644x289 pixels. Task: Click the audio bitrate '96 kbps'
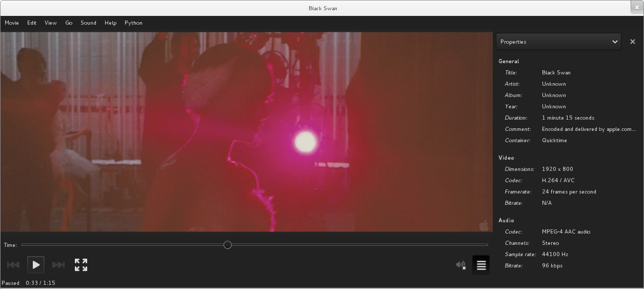[552, 265]
